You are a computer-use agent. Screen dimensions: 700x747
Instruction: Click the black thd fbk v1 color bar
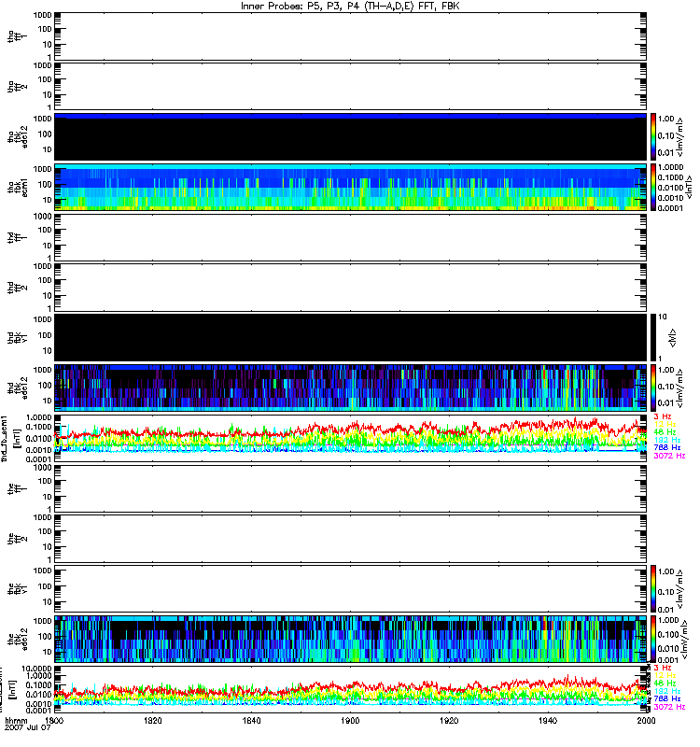coord(653,337)
